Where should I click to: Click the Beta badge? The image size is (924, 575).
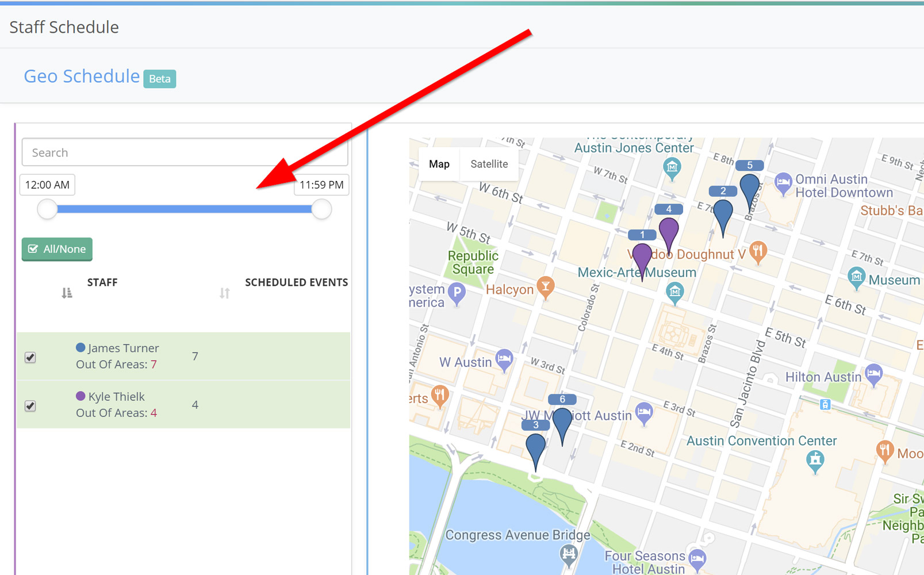159,79
